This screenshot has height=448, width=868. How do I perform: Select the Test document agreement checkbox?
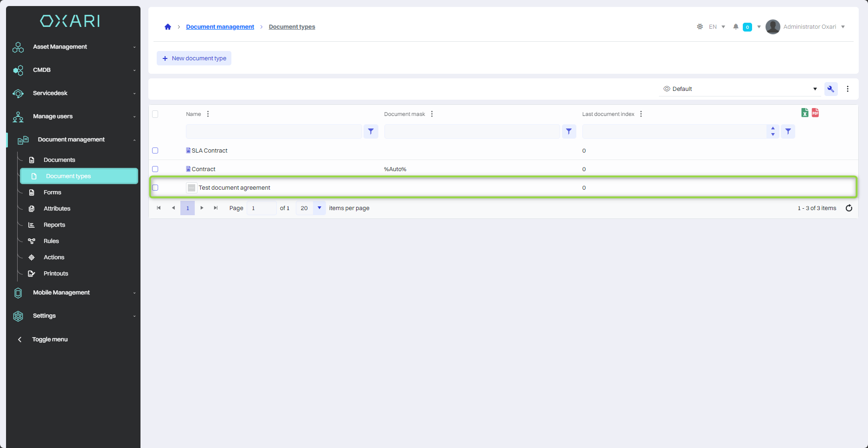point(155,188)
